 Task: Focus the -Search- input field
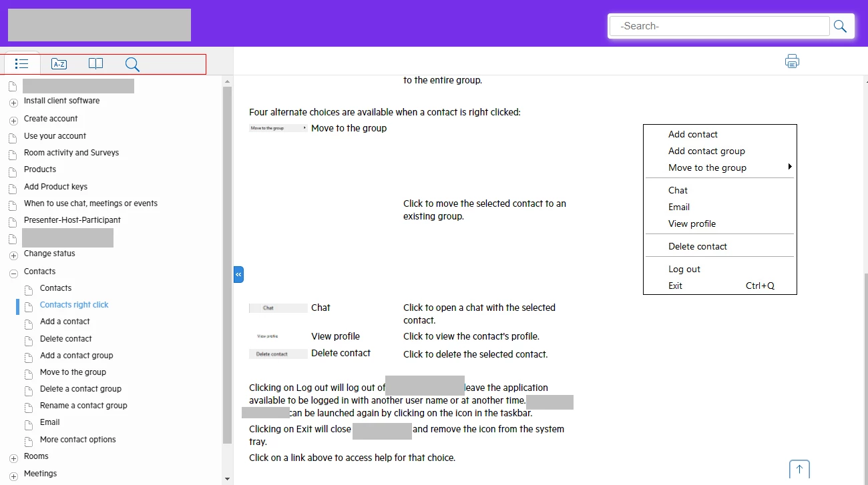[719, 26]
